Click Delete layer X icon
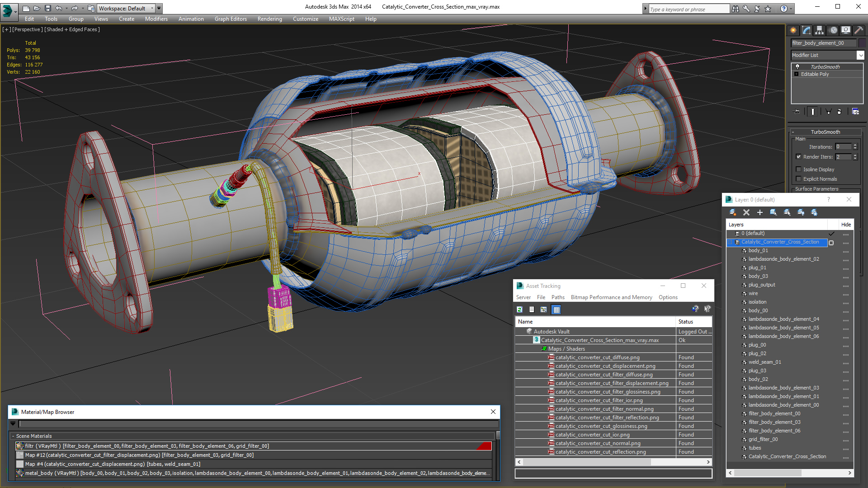The height and width of the screenshot is (488, 868). pos(746,212)
